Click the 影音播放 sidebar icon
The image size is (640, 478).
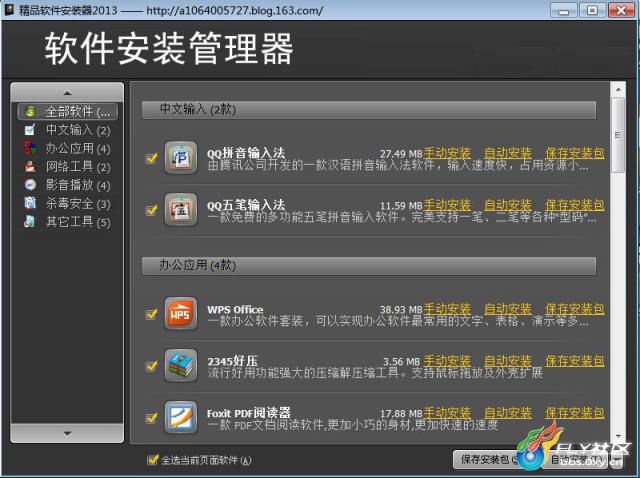click(30, 185)
